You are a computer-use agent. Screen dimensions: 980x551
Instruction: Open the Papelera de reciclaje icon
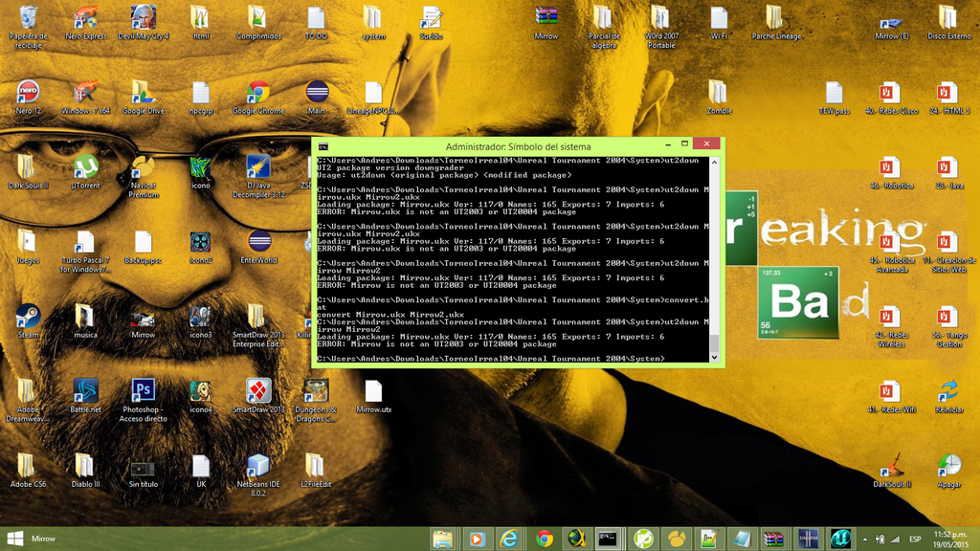click(28, 18)
